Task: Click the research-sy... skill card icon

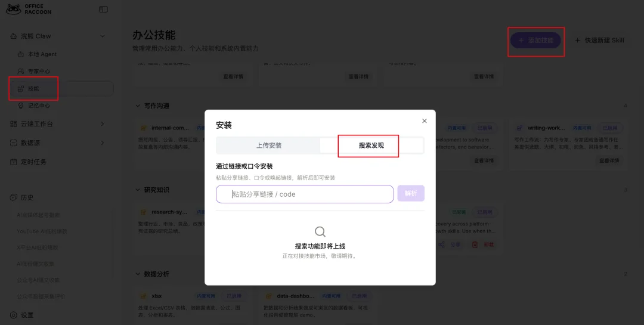Action: (x=143, y=212)
